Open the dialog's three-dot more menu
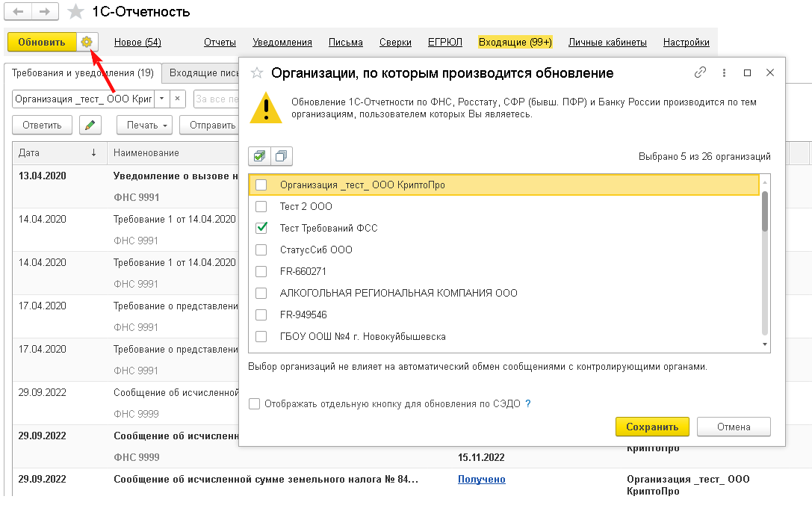812x511 pixels. click(x=724, y=72)
